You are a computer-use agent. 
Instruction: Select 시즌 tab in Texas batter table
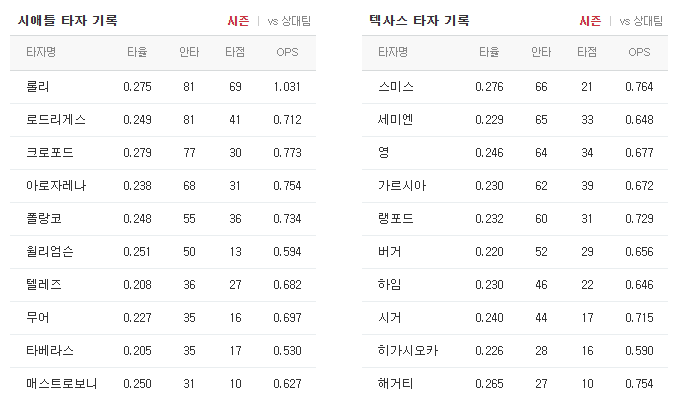[589, 20]
